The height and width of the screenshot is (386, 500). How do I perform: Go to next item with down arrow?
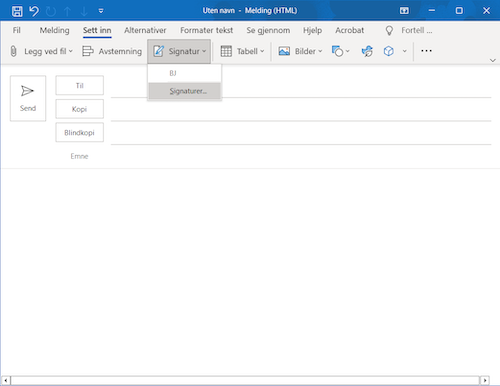[x=84, y=11]
